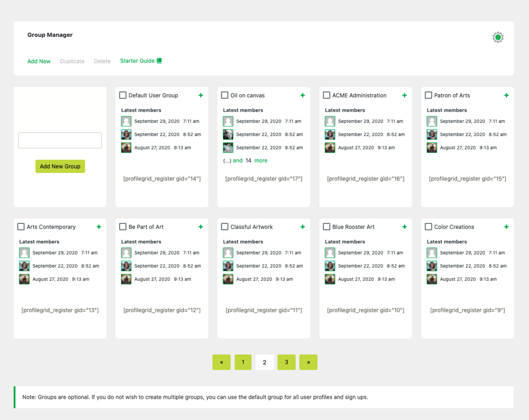Screen dimensions: 529x420
Task: Select the Blue Rooster Art checkbox
Action: click(x=327, y=227)
